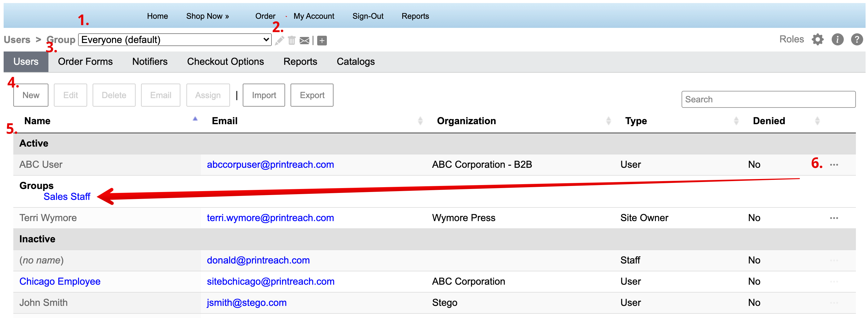Select the ABC User name cell
This screenshot has height=318, width=868.
point(107,165)
